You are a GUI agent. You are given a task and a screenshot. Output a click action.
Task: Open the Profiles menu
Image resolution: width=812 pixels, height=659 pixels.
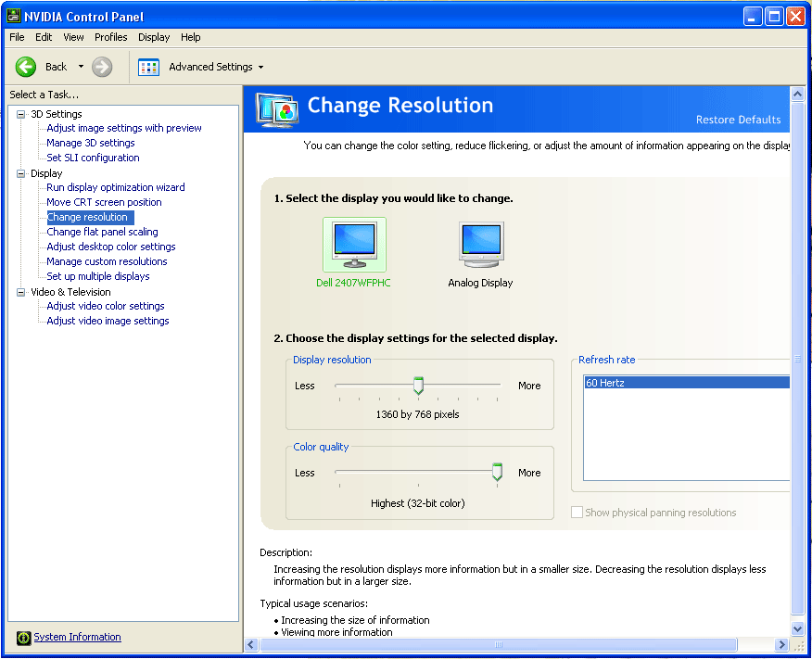[x=110, y=37]
